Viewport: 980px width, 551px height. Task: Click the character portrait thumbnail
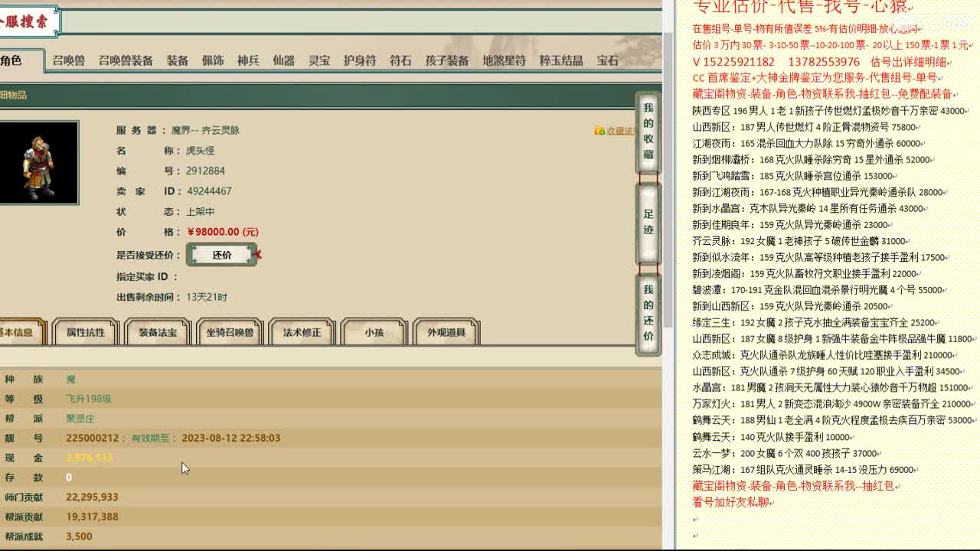point(38,163)
